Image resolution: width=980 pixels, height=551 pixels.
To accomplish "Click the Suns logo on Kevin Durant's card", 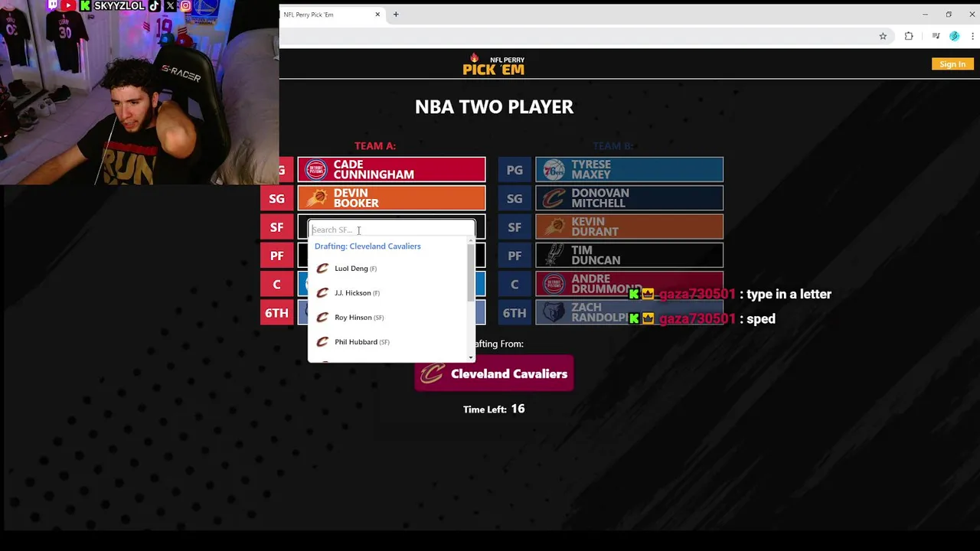I will (554, 227).
